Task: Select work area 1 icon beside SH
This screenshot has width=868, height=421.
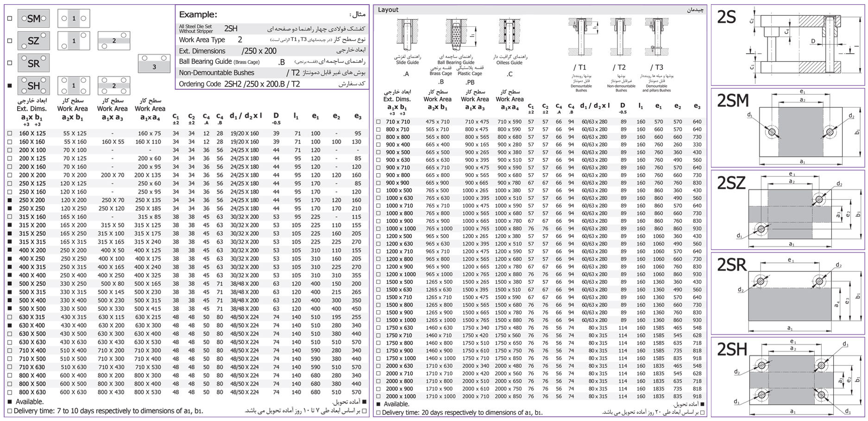Action: 74,86
